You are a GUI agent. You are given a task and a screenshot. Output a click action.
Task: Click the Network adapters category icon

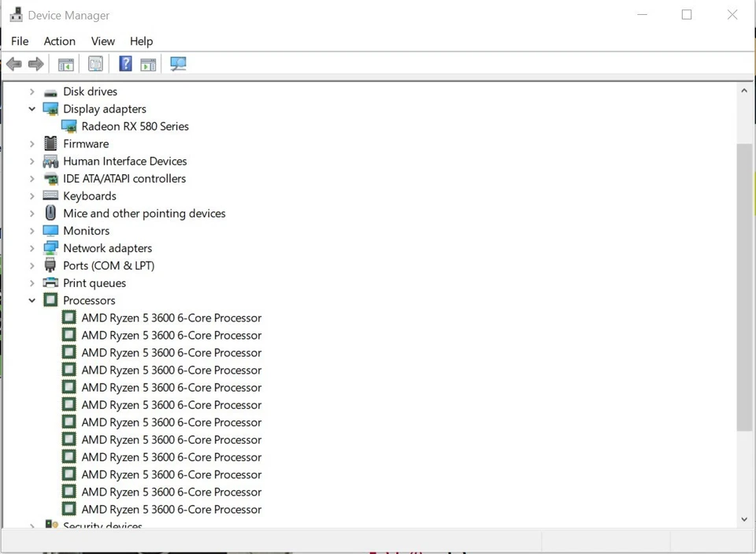tap(50, 248)
